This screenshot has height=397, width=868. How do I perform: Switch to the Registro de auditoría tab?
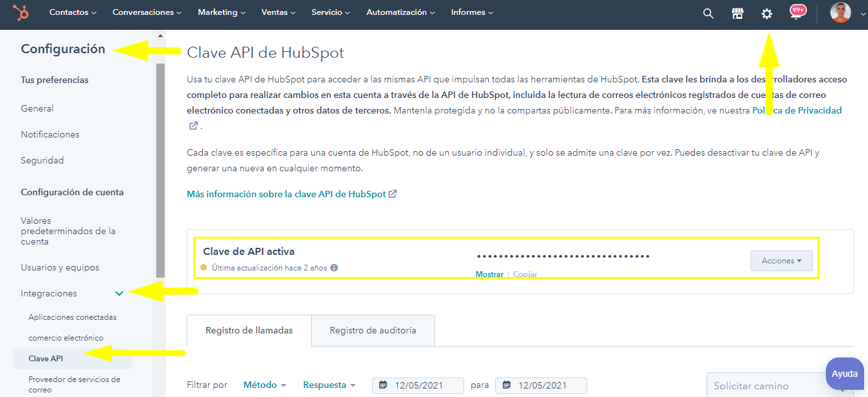(x=373, y=330)
